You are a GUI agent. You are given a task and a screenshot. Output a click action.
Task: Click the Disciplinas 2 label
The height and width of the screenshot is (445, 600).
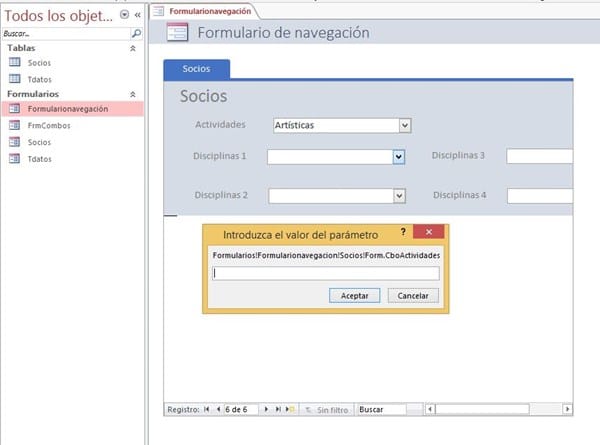pyautogui.click(x=221, y=195)
